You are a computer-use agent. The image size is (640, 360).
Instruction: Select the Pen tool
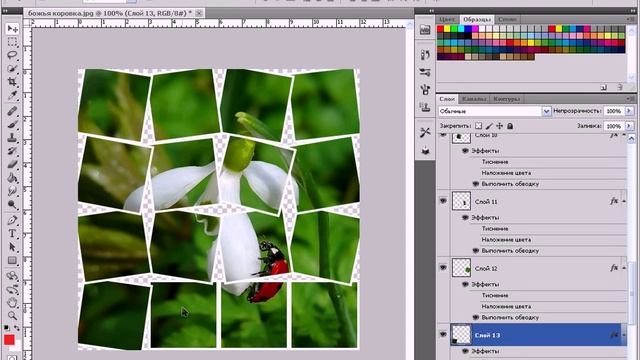[12, 220]
